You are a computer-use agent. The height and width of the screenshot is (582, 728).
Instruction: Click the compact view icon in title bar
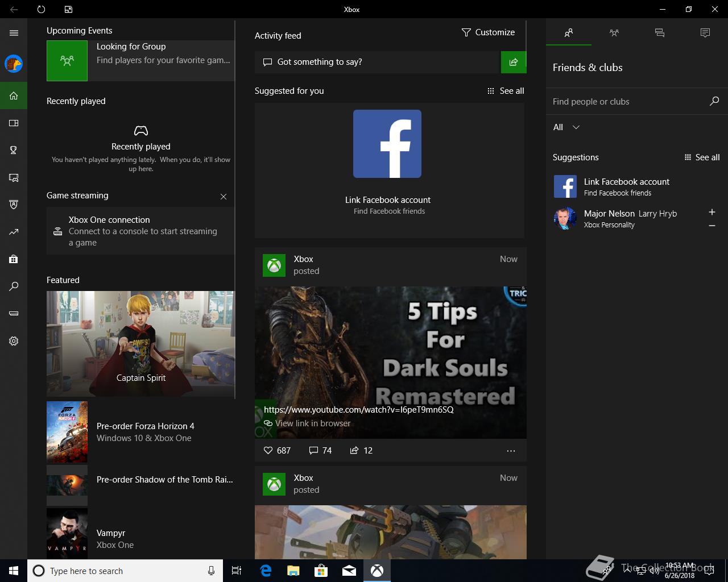click(68, 9)
